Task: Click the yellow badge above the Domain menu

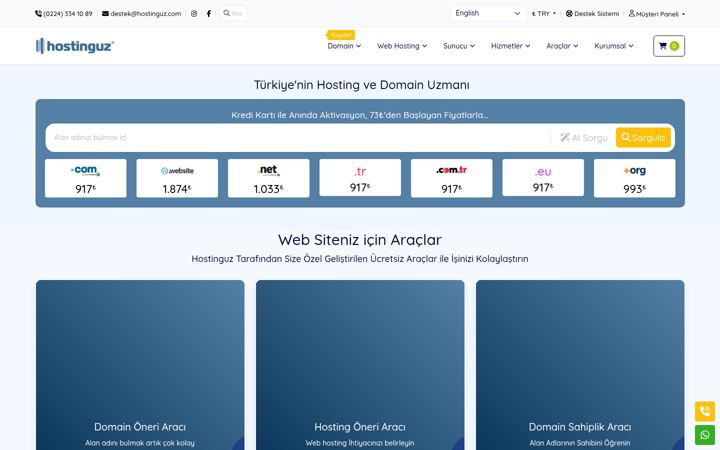Action: (341, 35)
